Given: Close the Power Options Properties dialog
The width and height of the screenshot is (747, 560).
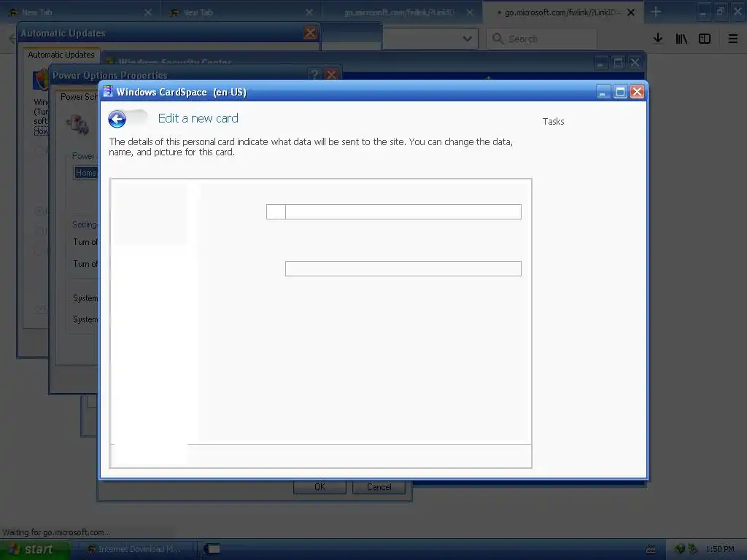Looking at the screenshot, I should (332, 74).
